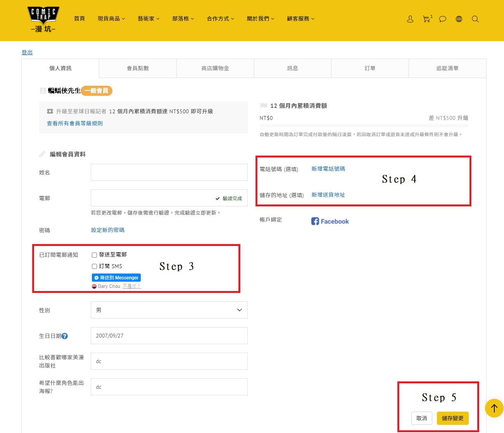
Task: Open the user account icon
Action: point(410,19)
